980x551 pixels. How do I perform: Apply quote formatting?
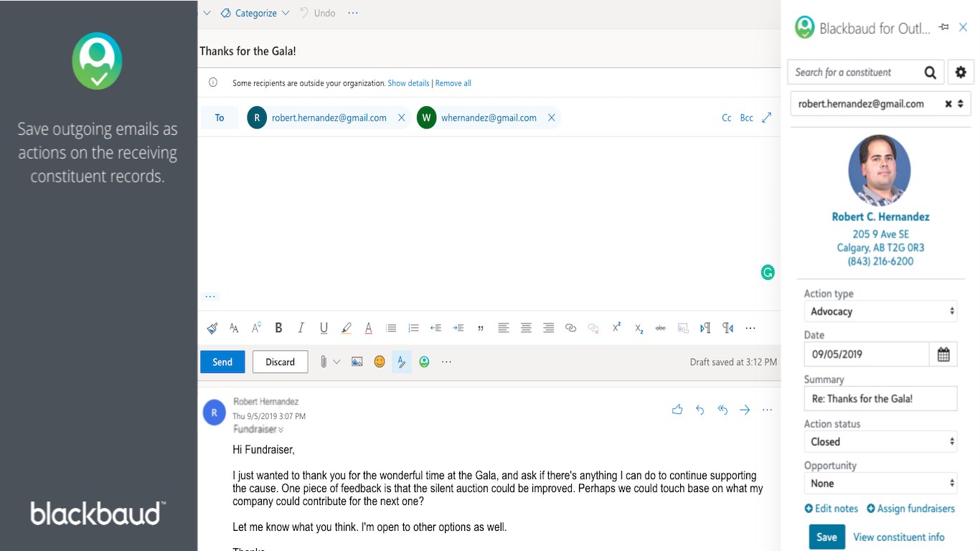(481, 328)
